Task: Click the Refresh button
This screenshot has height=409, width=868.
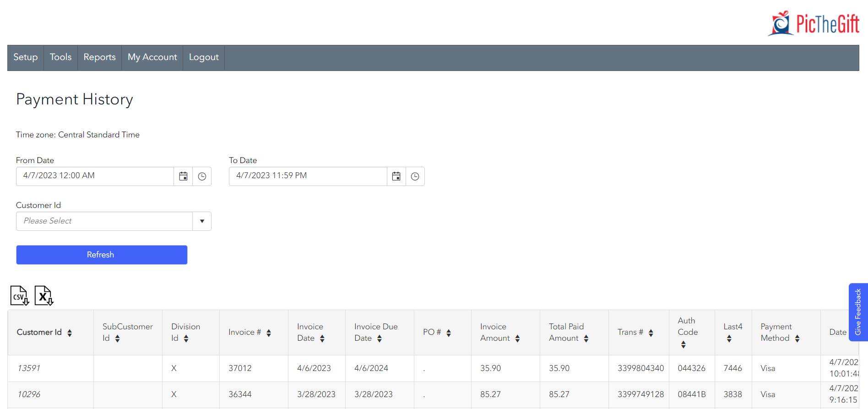Action: (x=102, y=255)
